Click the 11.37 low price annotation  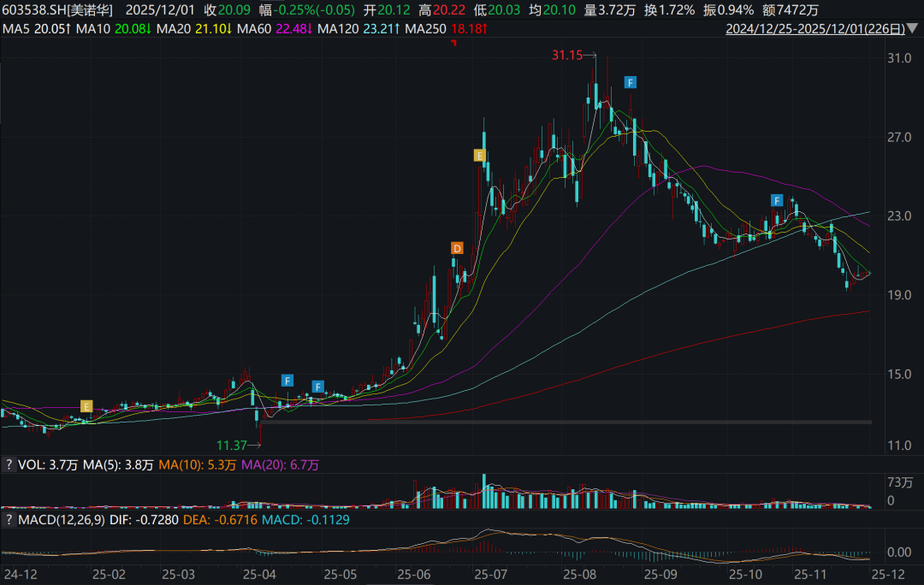[232, 446]
